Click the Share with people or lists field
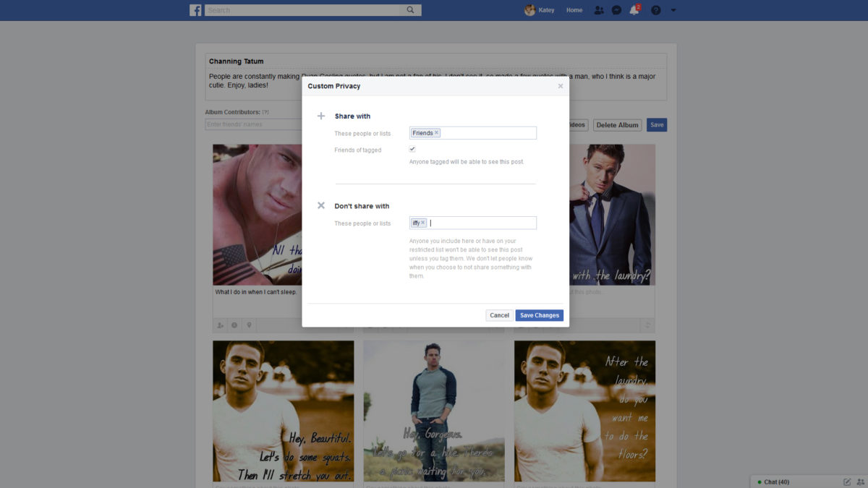868x488 pixels. coord(473,133)
